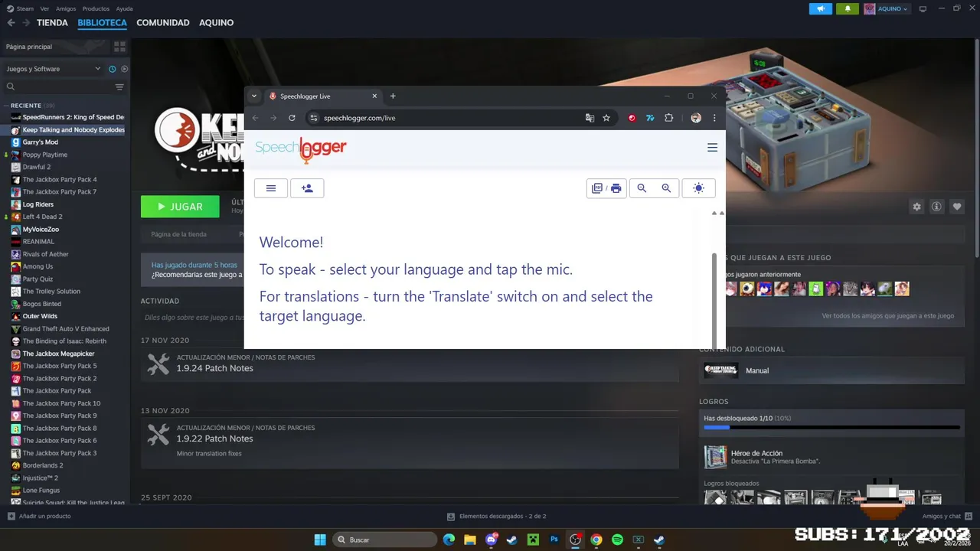The width and height of the screenshot is (980, 551).
Task: Expand the Juegos y Software filter dropdown
Action: coord(54,69)
